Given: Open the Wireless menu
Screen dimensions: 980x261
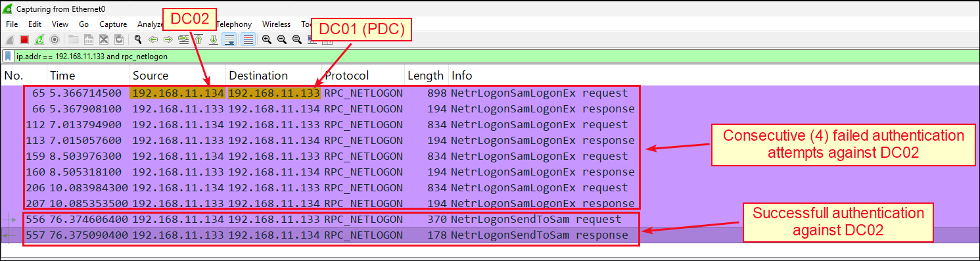Looking at the screenshot, I should [276, 24].
